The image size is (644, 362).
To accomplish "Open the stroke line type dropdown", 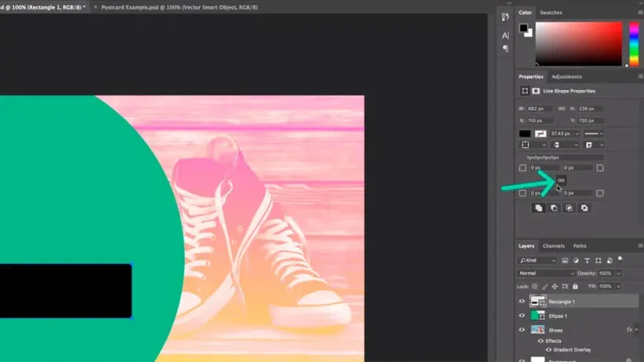I will coord(594,134).
